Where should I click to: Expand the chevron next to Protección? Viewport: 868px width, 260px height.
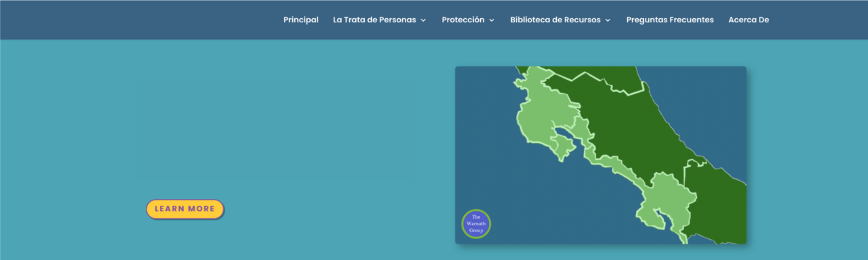pyautogui.click(x=492, y=20)
